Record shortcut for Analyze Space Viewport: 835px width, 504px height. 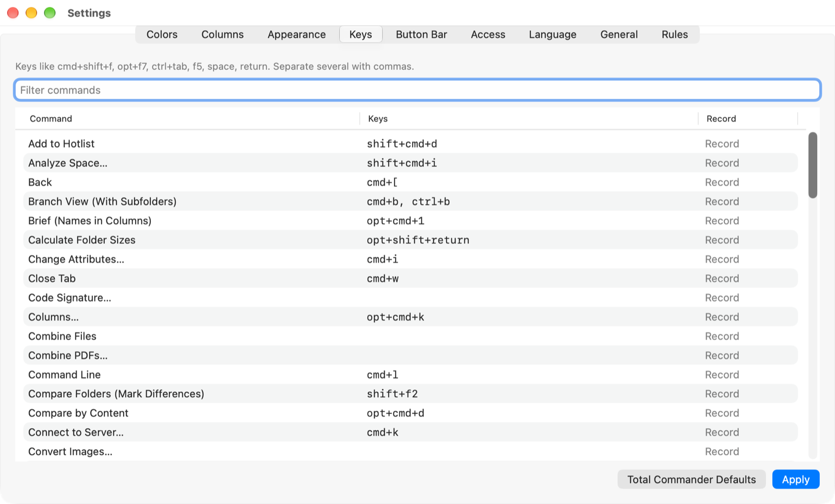pyautogui.click(x=722, y=163)
